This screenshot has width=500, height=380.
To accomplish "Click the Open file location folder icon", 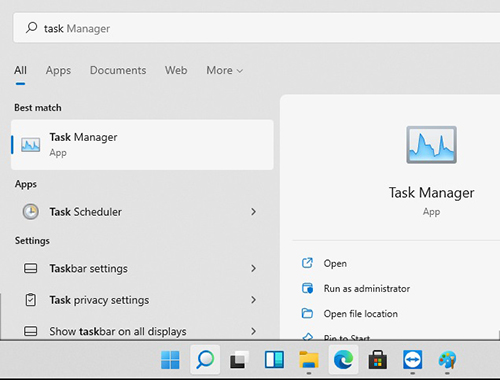I will click(x=307, y=313).
